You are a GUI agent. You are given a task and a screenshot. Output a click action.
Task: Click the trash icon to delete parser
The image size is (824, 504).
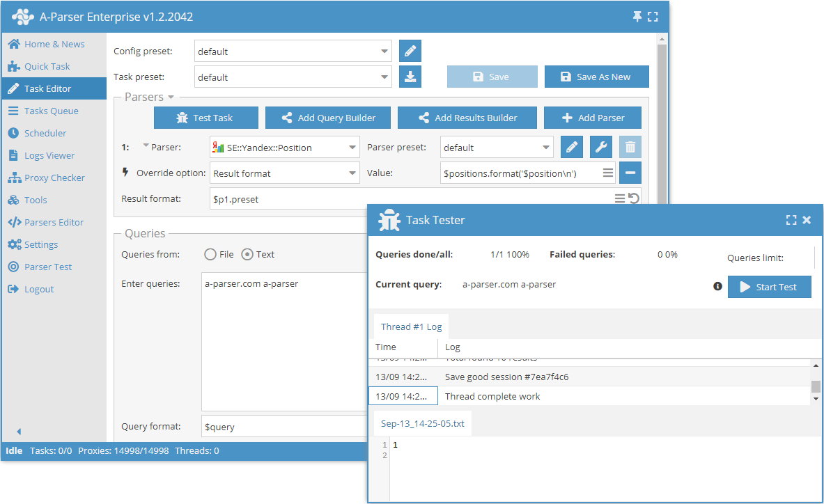click(x=630, y=147)
